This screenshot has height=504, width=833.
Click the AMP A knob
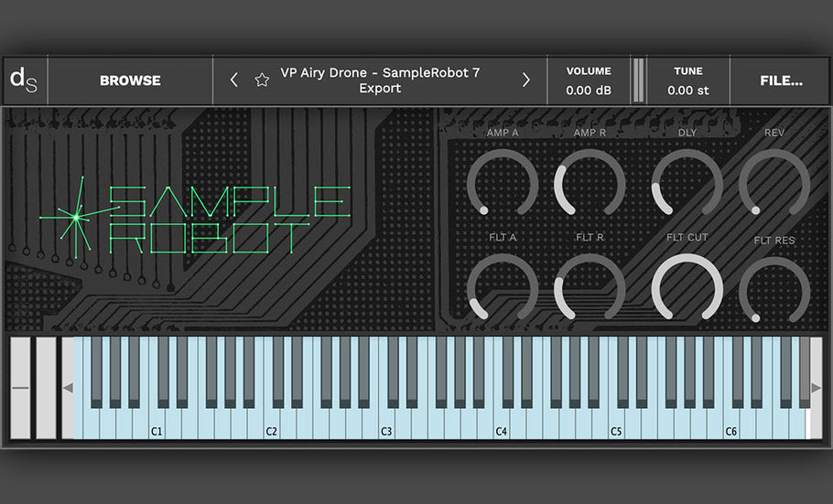[x=502, y=183]
